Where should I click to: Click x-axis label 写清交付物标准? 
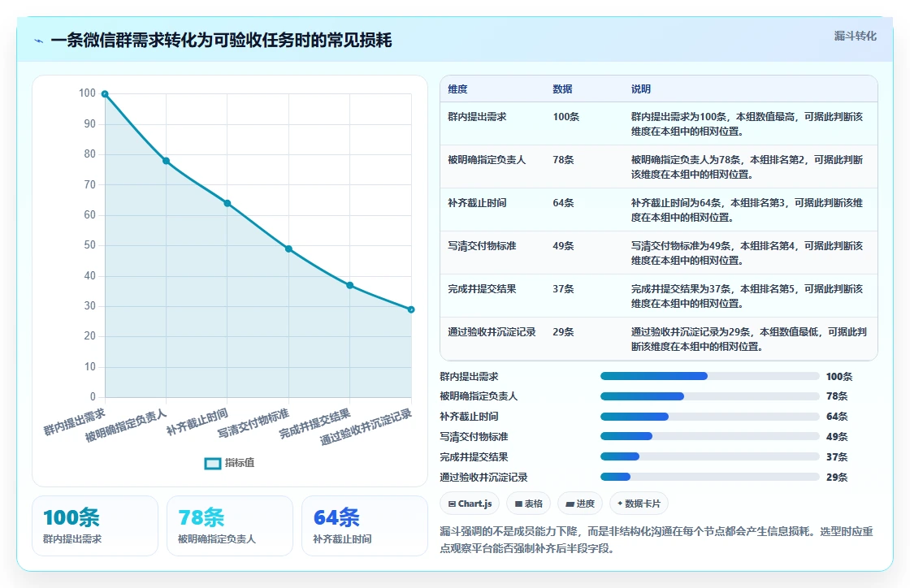pyautogui.click(x=253, y=423)
